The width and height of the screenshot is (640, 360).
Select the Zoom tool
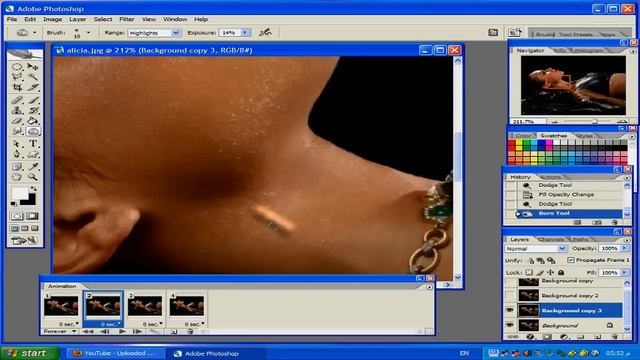click(33, 177)
